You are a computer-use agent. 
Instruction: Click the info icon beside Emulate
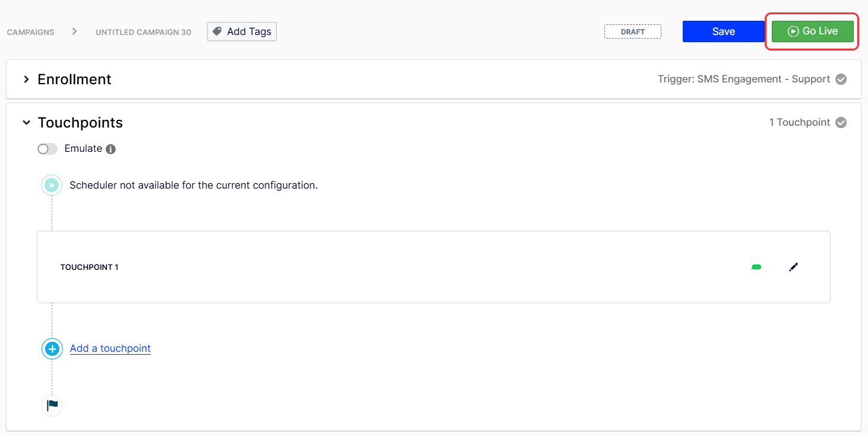pos(110,149)
